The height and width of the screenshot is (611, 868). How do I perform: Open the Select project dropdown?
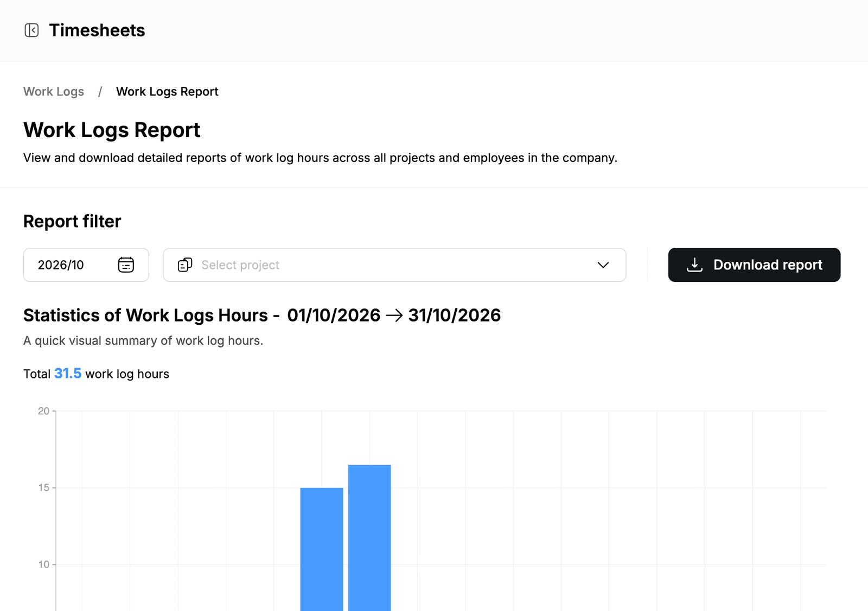(x=394, y=265)
